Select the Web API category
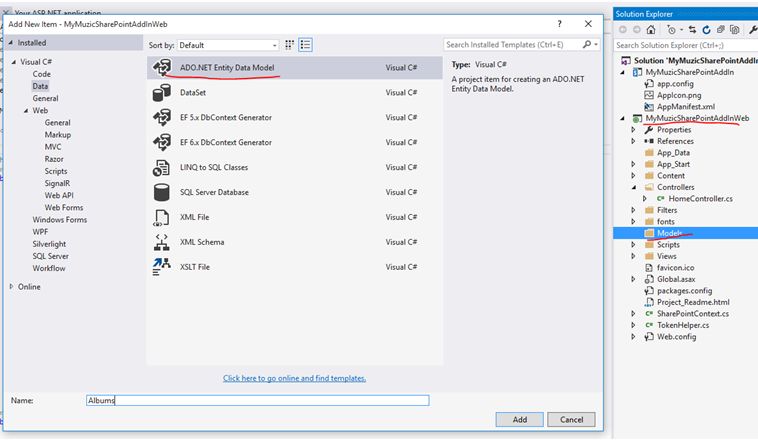This screenshot has width=758, height=441. coord(59,195)
